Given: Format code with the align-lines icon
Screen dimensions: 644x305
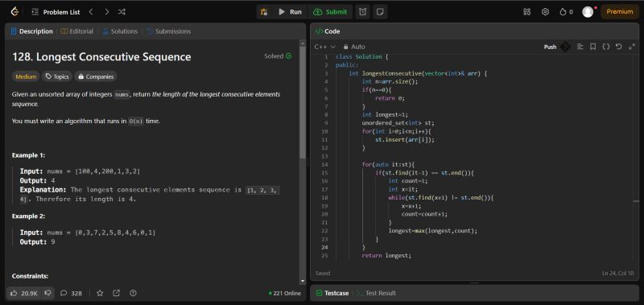Looking at the screenshot, I should 580,47.
